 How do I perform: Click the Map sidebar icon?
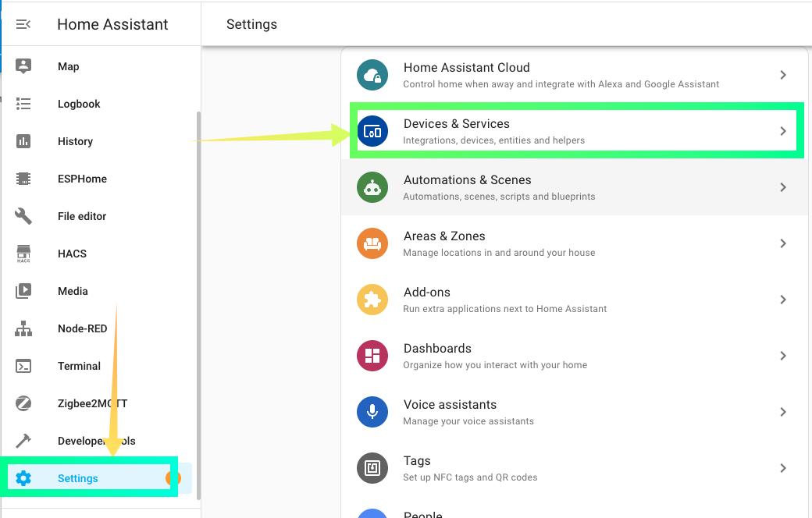coord(23,66)
